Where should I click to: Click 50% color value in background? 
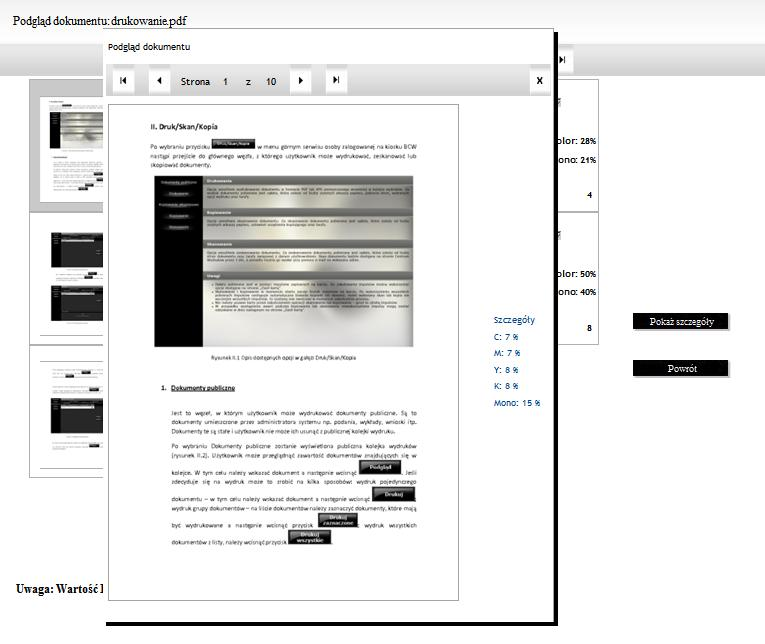point(588,274)
